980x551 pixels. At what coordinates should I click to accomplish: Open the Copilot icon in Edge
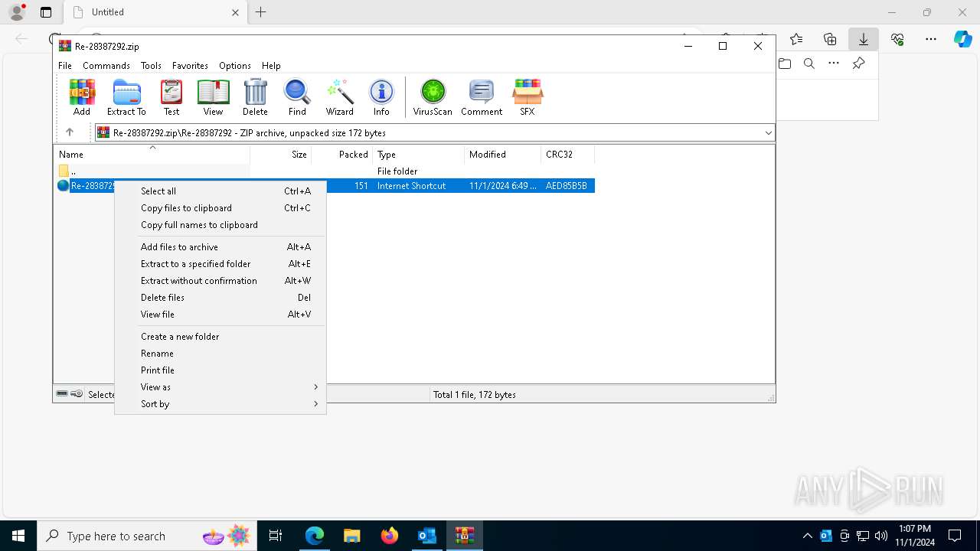click(x=962, y=39)
